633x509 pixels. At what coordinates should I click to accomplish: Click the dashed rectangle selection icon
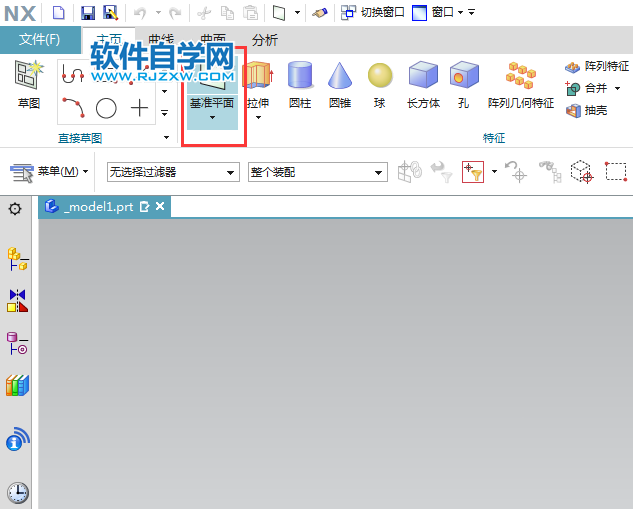616,172
